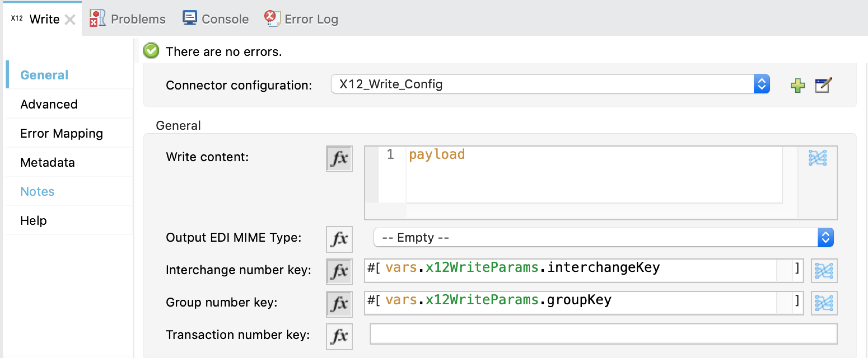Close the X12 Write tab
Image resolution: width=868 pixels, height=358 pixels.
pos(70,20)
